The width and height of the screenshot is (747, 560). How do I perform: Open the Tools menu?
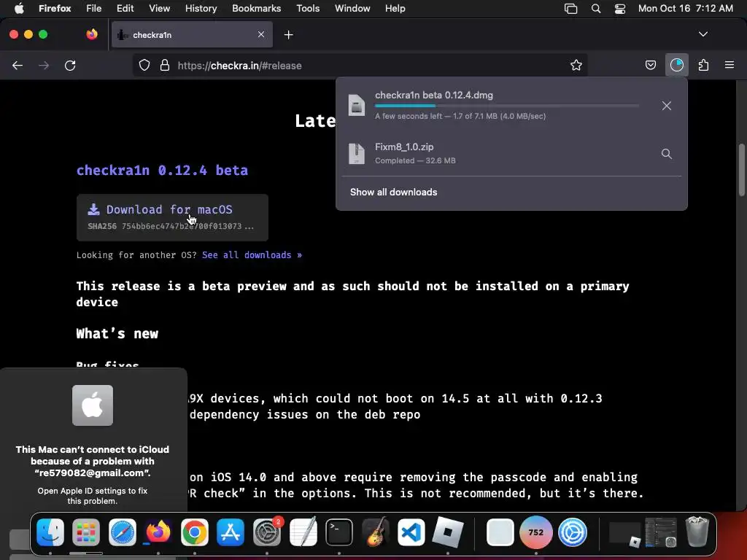coord(308,9)
